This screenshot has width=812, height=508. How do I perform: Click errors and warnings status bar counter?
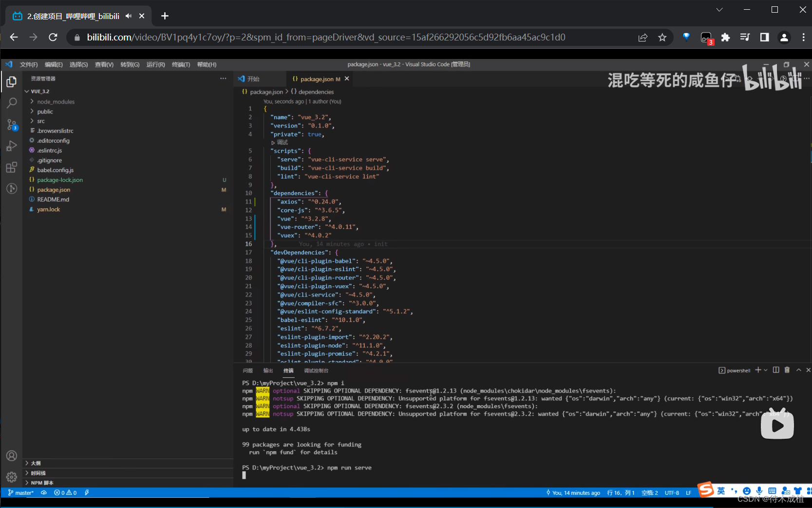coord(65,492)
